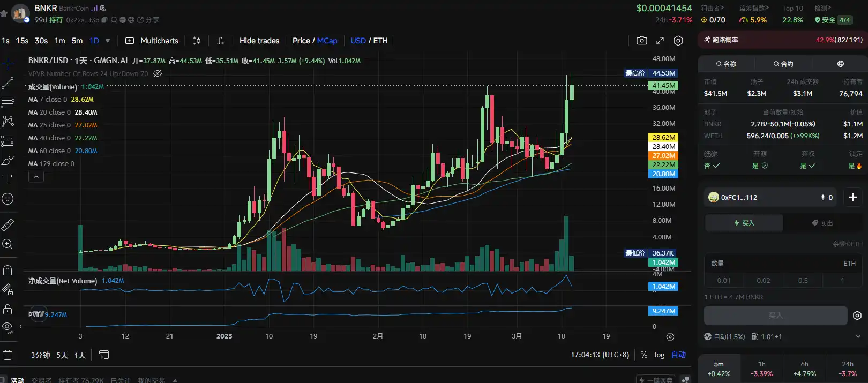Choose the 0.5 ETH preset amount
The height and width of the screenshot is (383, 868).
(803, 280)
